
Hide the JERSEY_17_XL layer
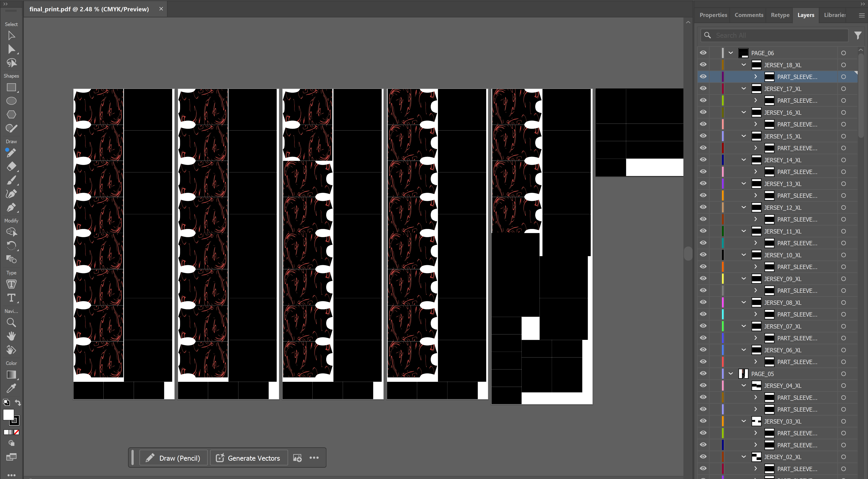click(703, 88)
